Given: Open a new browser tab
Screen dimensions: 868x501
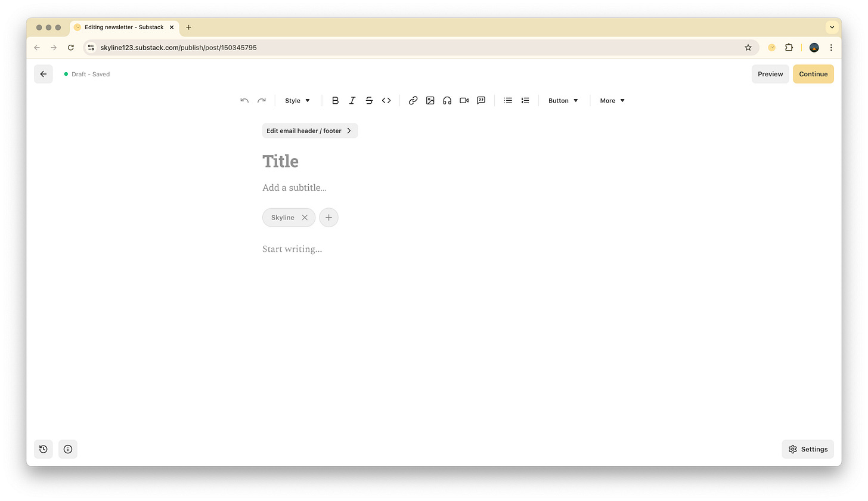Looking at the screenshot, I should 188,27.
